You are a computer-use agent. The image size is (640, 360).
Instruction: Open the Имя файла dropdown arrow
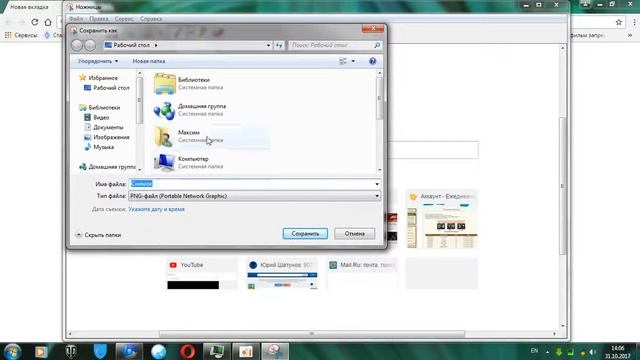tap(377, 184)
